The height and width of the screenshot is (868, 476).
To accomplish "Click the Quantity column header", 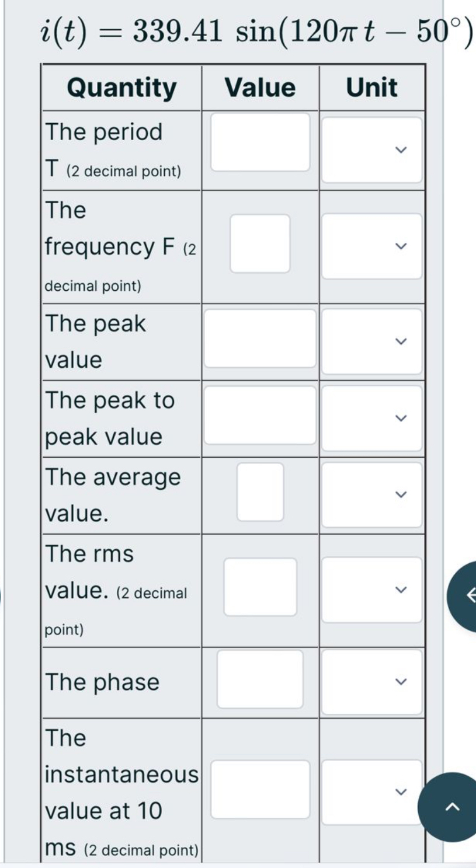I will [121, 88].
